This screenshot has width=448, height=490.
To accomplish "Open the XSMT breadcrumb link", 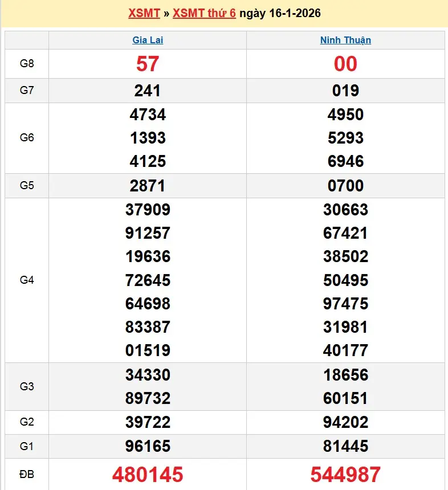I will (x=144, y=13).
